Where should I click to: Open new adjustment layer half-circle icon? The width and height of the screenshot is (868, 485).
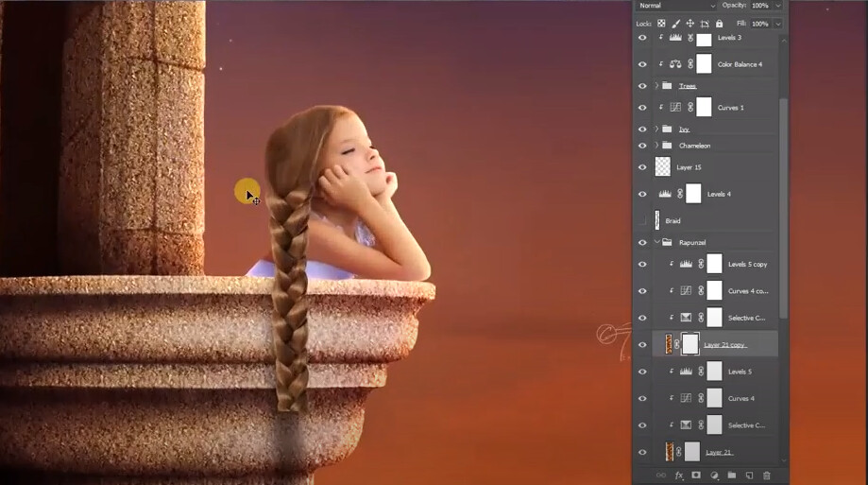(x=714, y=475)
